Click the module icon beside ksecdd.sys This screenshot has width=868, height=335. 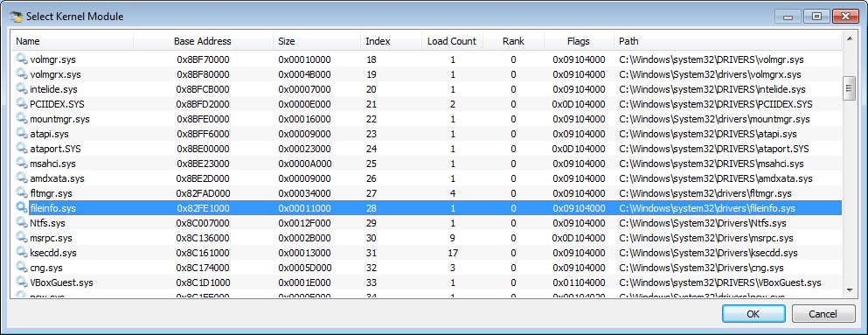click(22, 253)
